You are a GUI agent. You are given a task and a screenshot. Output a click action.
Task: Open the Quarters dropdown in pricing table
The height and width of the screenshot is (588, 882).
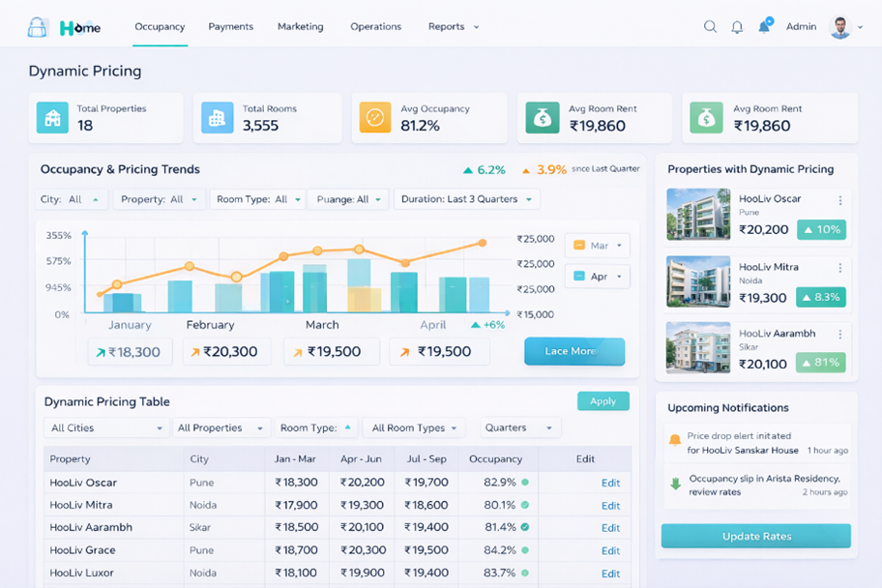(519, 427)
